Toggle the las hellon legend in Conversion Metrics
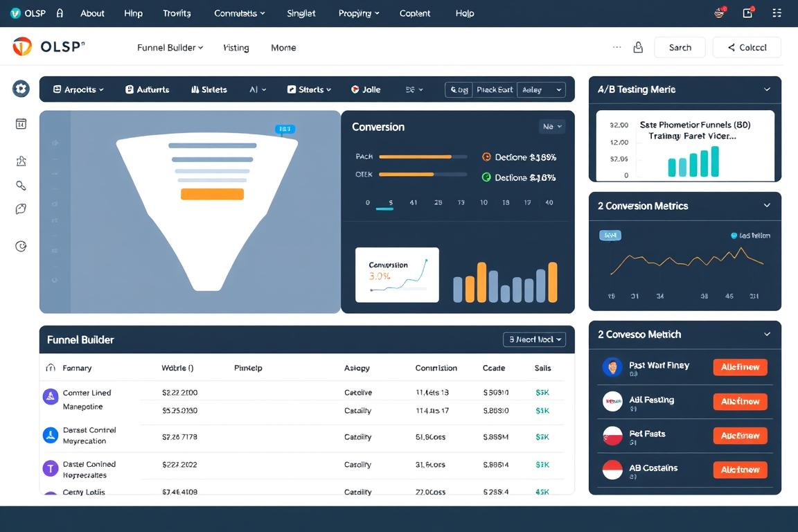This screenshot has width=798, height=532. pos(750,235)
